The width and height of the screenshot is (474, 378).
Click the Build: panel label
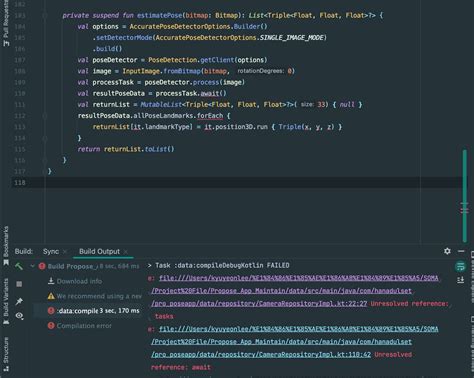coord(24,251)
